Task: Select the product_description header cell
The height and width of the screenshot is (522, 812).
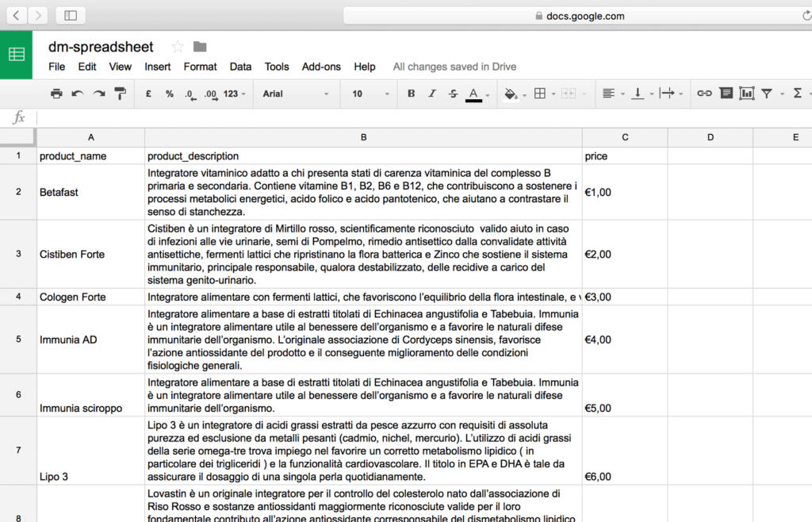Action: click(363, 155)
